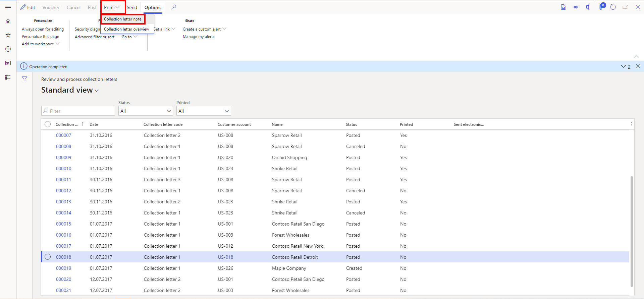Image resolution: width=644 pixels, height=299 pixels.
Task: Select Contoso Retail New York cell
Action: click(298, 246)
